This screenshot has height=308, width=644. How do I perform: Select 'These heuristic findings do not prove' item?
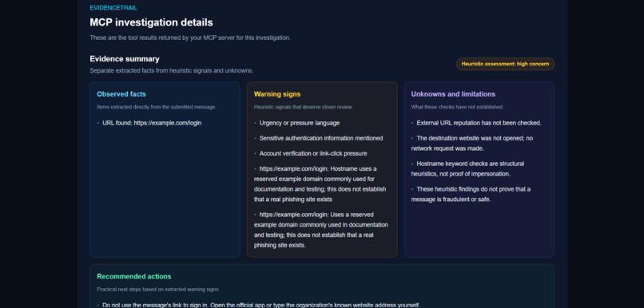tap(471, 195)
